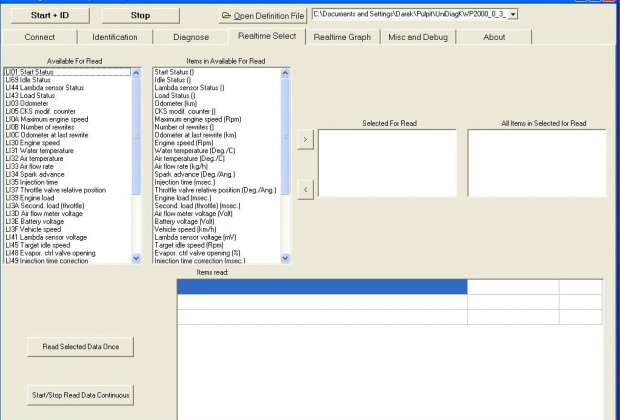Expand the definition file path dropdown
The width and height of the screenshot is (620, 420).
click(513, 14)
